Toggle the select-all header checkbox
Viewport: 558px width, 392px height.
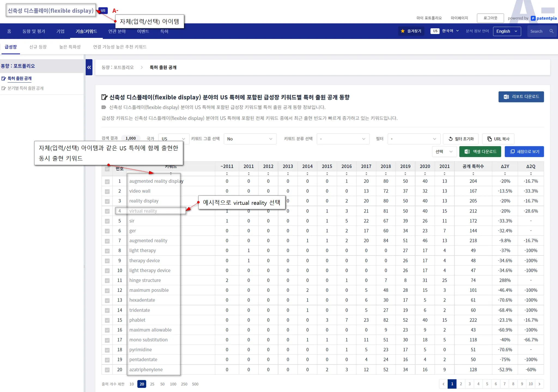coord(107,169)
